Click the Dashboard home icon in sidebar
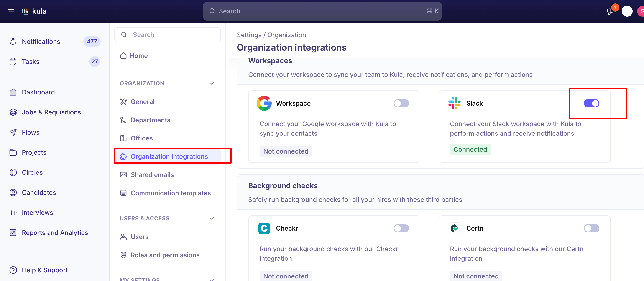The width and height of the screenshot is (644, 281). click(13, 92)
